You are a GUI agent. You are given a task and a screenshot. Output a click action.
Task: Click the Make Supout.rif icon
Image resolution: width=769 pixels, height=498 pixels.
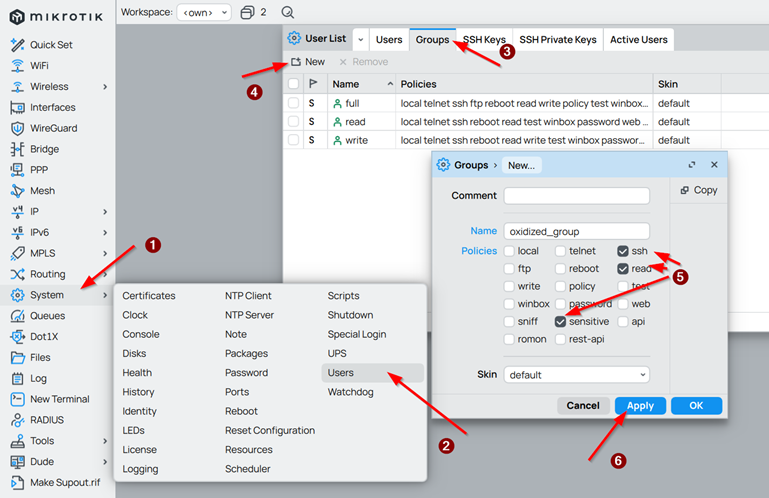pos(18,483)
